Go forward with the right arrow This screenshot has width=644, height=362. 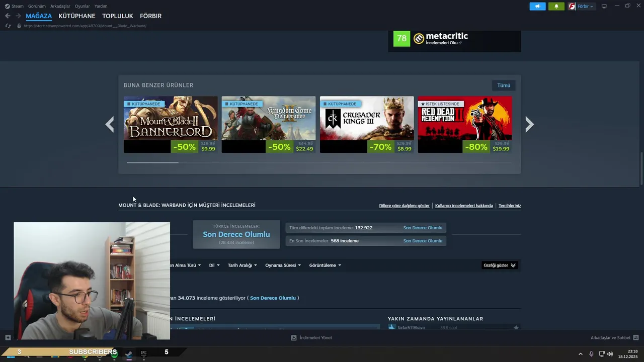pyautogui.click(x=18, y=16)
